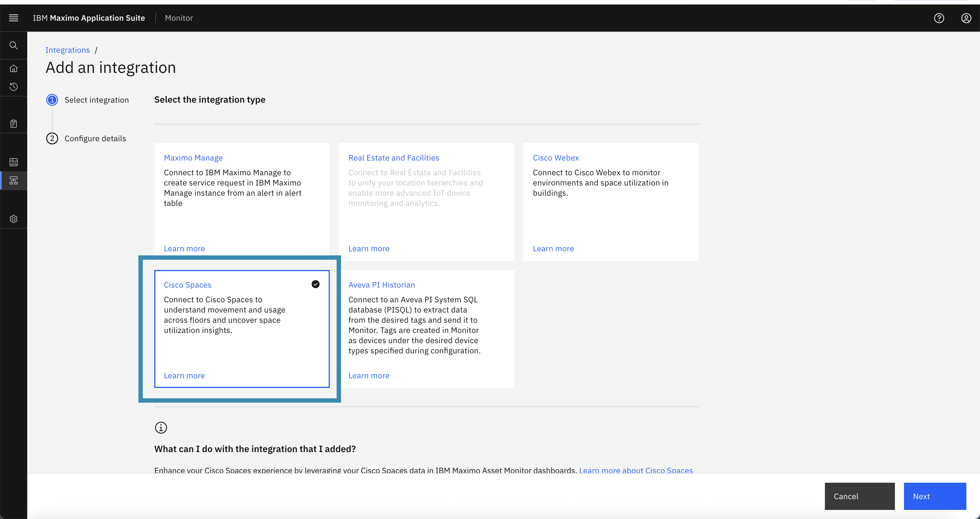Click the Cisco Spaces selected checkmark
Screen dimensions: 980x519
tap(315, 284)
